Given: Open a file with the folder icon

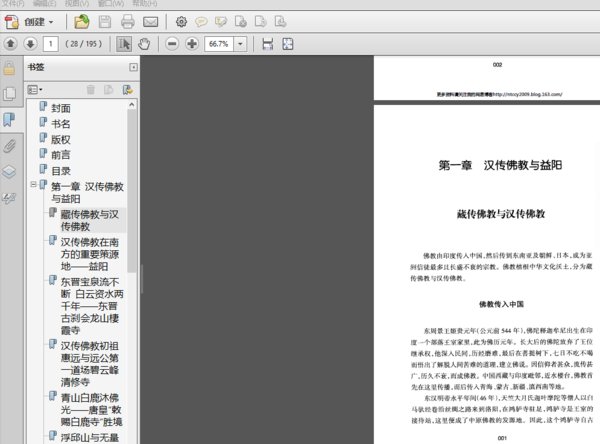Looking at the screenshot, I should (82, 22).
